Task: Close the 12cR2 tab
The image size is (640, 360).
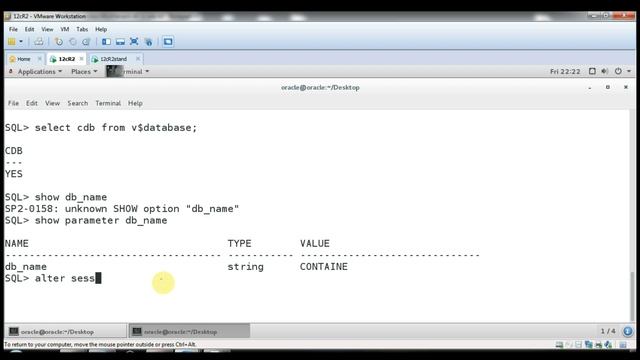Action: pyautogui.click(x=81, y=59)
